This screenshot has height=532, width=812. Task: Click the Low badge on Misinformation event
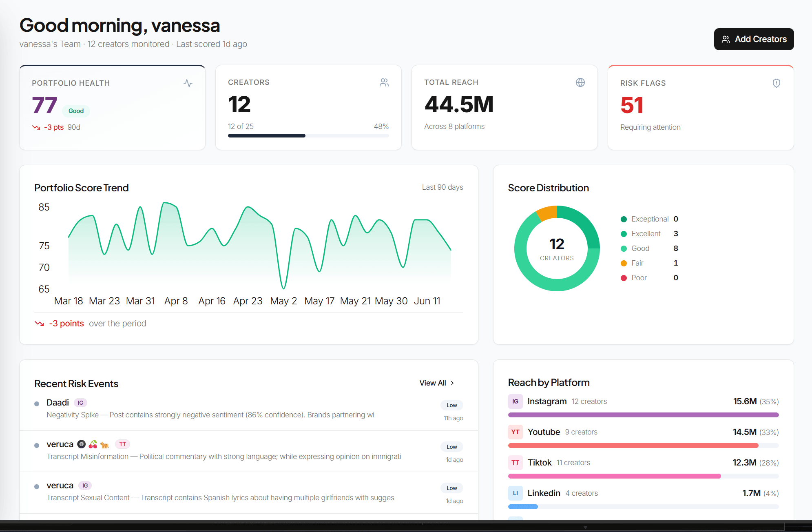pos(451,447)
